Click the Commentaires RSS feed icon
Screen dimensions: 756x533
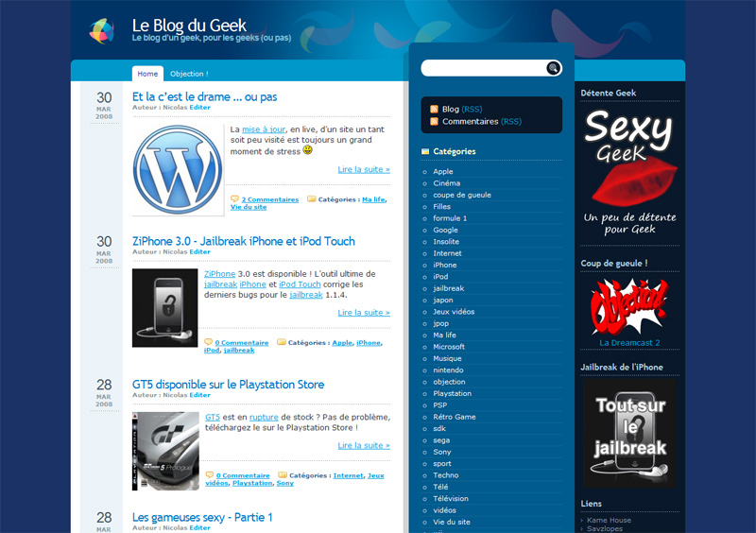434,122
